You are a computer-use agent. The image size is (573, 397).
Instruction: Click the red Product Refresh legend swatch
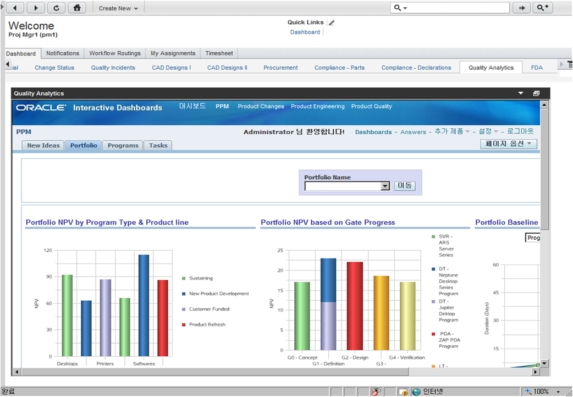(184, 325)
